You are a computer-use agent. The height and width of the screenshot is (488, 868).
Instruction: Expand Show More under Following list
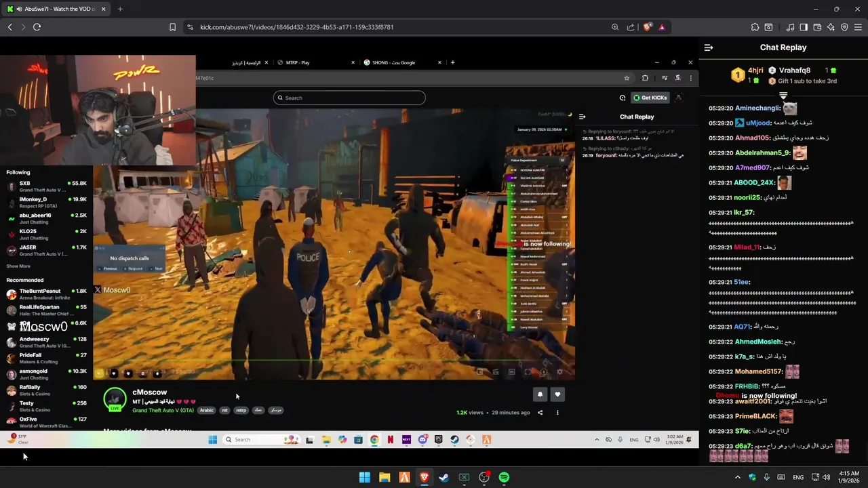point(18,266)
